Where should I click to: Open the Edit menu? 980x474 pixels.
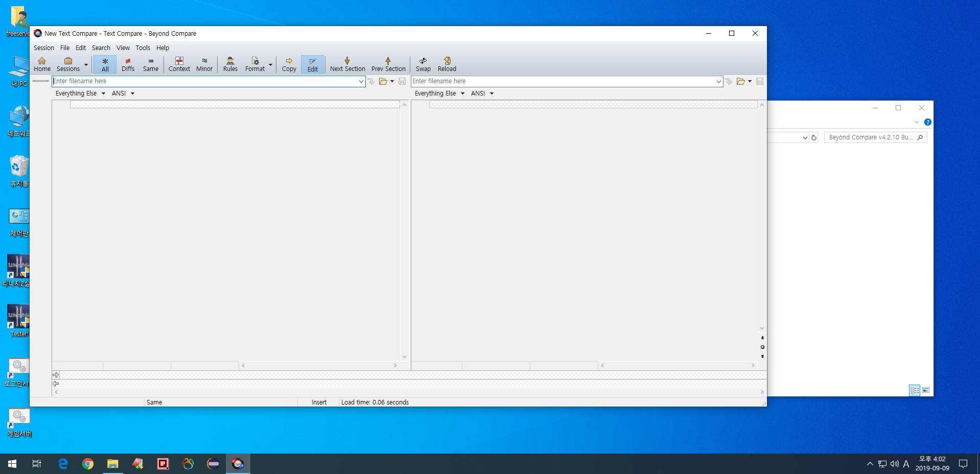pos(81,48)
